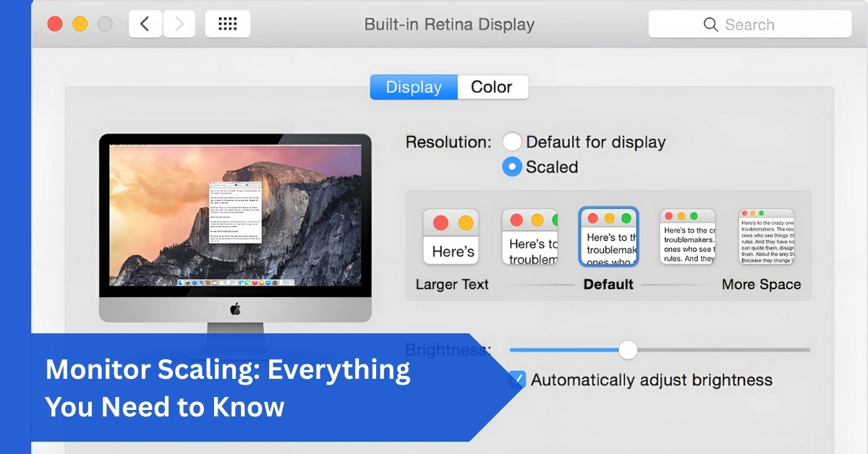Switch to the Display tab
Screen dimensions: 868x454
pos(414,87)
